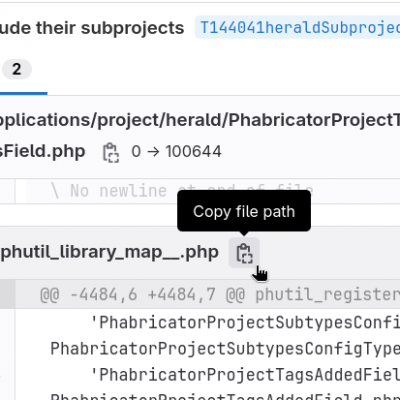The height and width of the screenshot is (400, 400).
Task: Click the phutil_register text in hunk header
Action: click(x=327, y=295)
